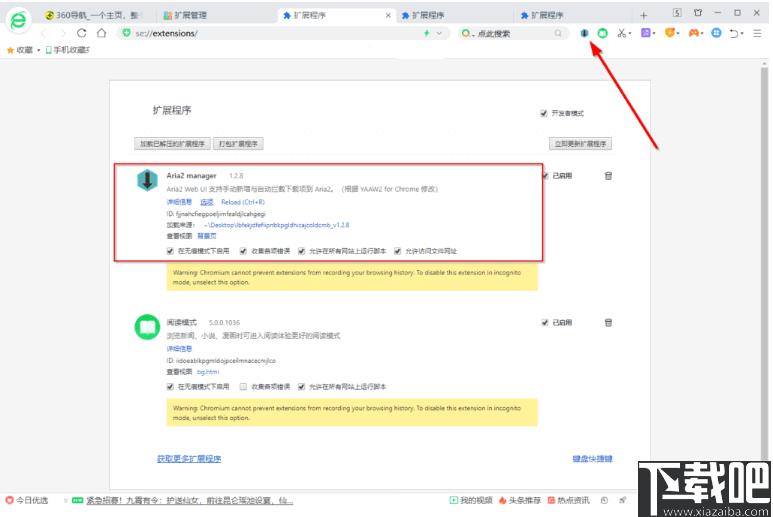Click the blue grid apps toolbar icon
This screenshot has width=773, height=517.
pyautogui.click(x=716, y=33)
